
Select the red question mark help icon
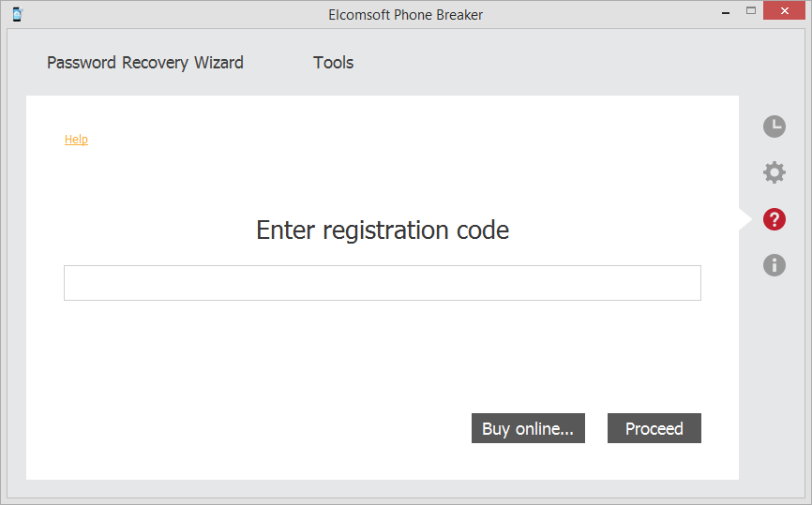coord(774,219)
